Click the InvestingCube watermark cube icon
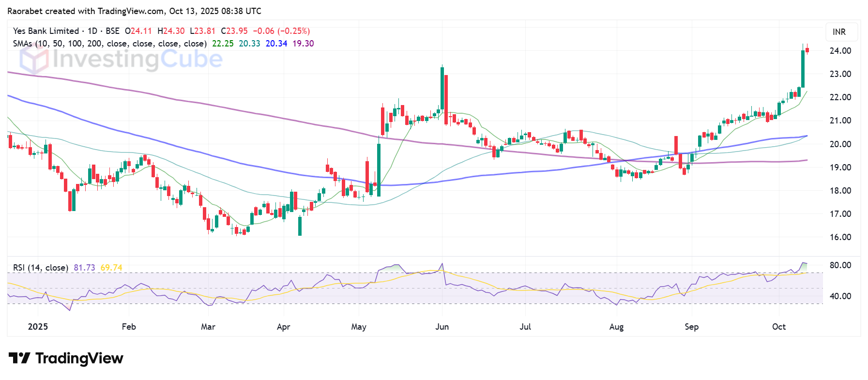 [x=34, y=60]
